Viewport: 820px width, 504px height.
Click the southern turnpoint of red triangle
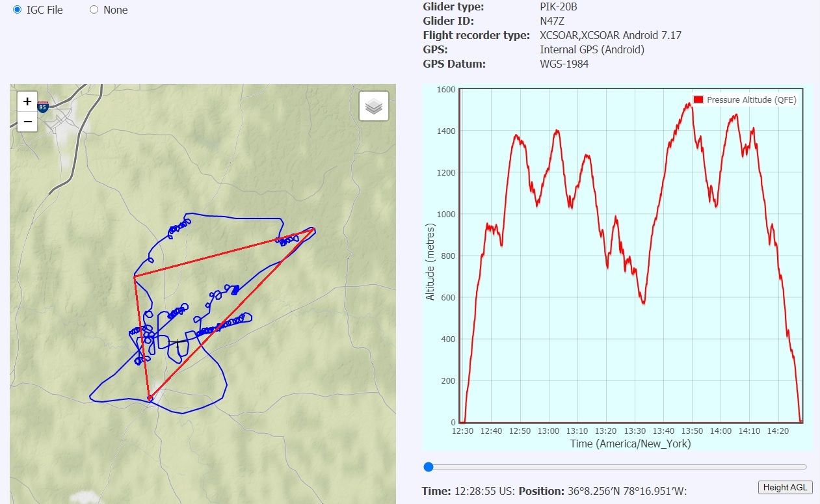pyautogui.click(x=150, y=397)
